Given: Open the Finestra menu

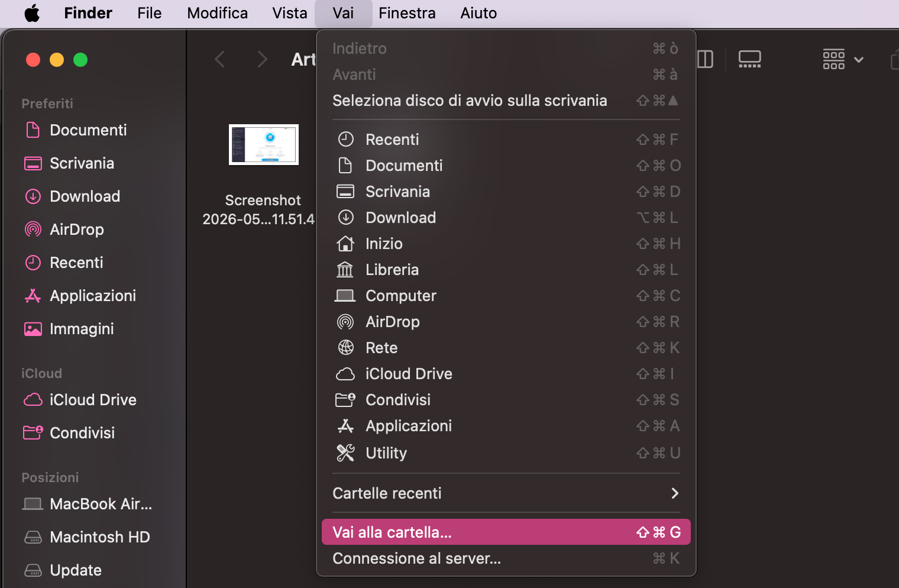Looking at the screenshot, I should coord(407,13).
